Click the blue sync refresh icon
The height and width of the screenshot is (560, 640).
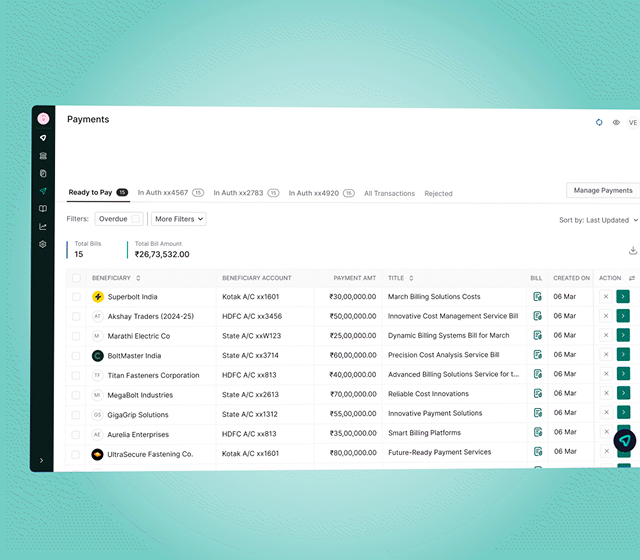[x=599, y=122]
